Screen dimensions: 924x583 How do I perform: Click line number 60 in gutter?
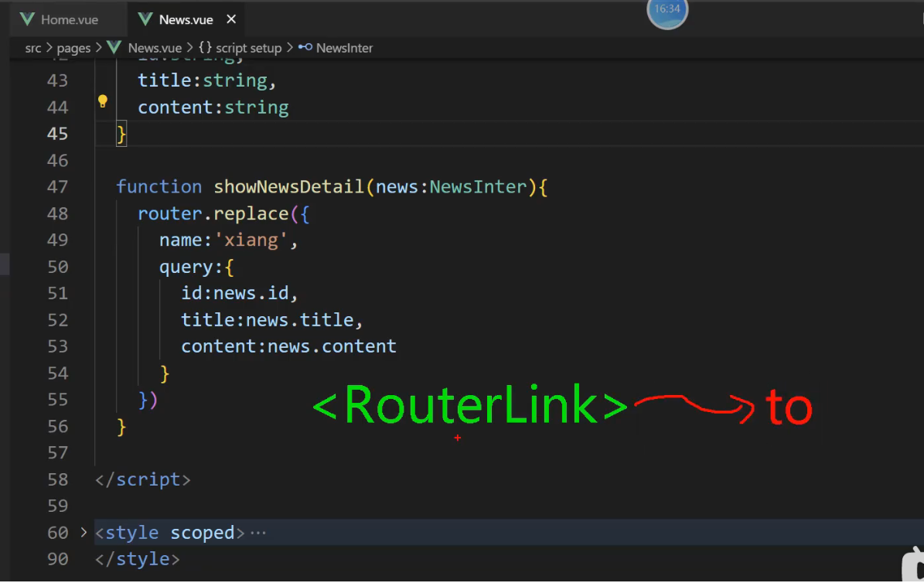point(57,533)
